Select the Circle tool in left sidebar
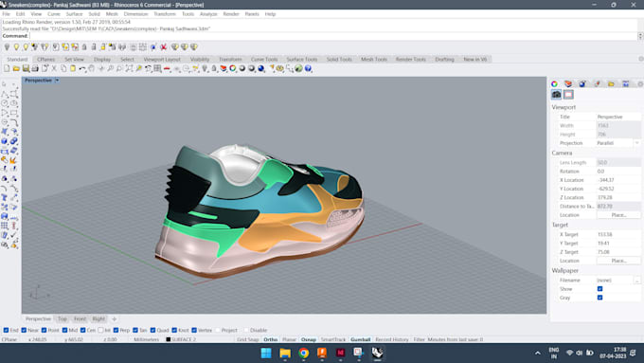This screenshot has height=363, width=644. (5, 103)
